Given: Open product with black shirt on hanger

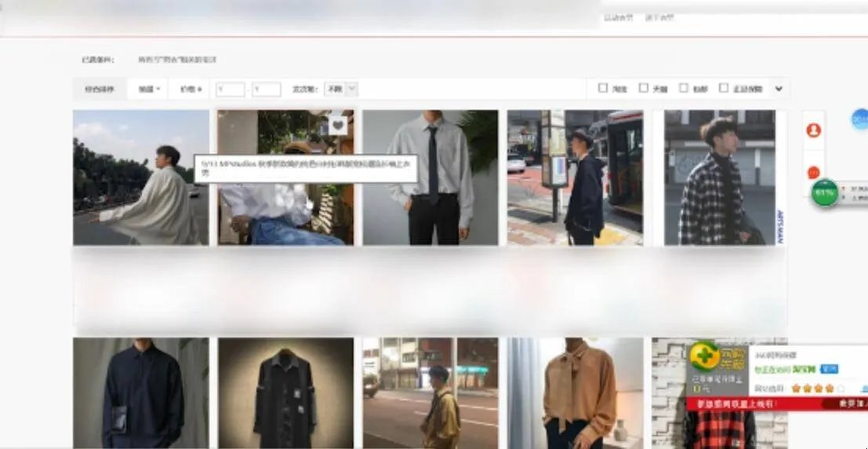Looking at the screenshot, I should (285, 393).
